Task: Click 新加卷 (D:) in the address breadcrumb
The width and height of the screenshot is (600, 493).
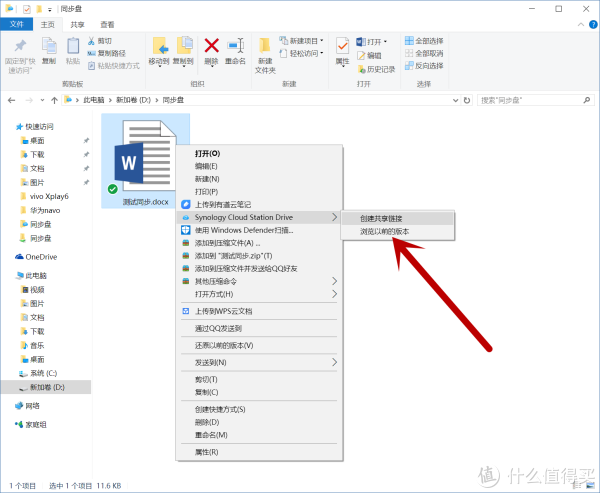Action: [134, 100]
